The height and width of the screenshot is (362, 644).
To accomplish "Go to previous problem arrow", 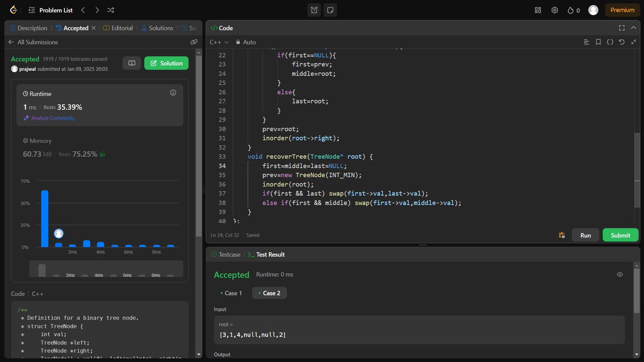I will pyautogui.click(x=83, y=10).
